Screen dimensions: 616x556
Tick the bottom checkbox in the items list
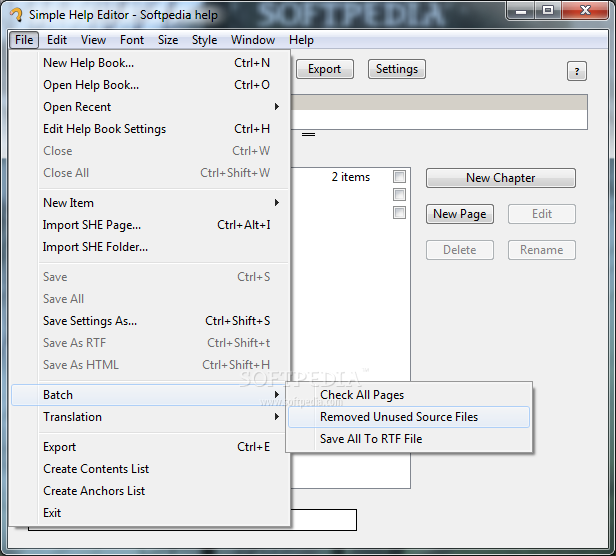[x=399, y=213]
